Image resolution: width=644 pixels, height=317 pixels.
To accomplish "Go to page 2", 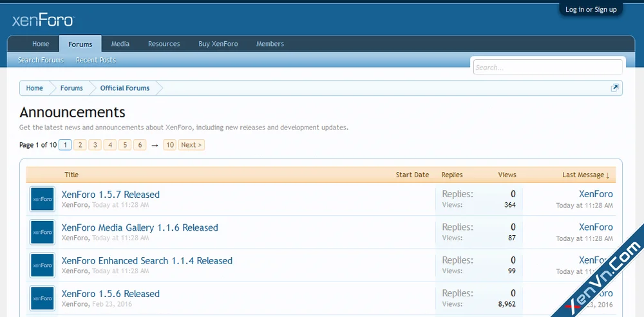I will tap(80, 145).
